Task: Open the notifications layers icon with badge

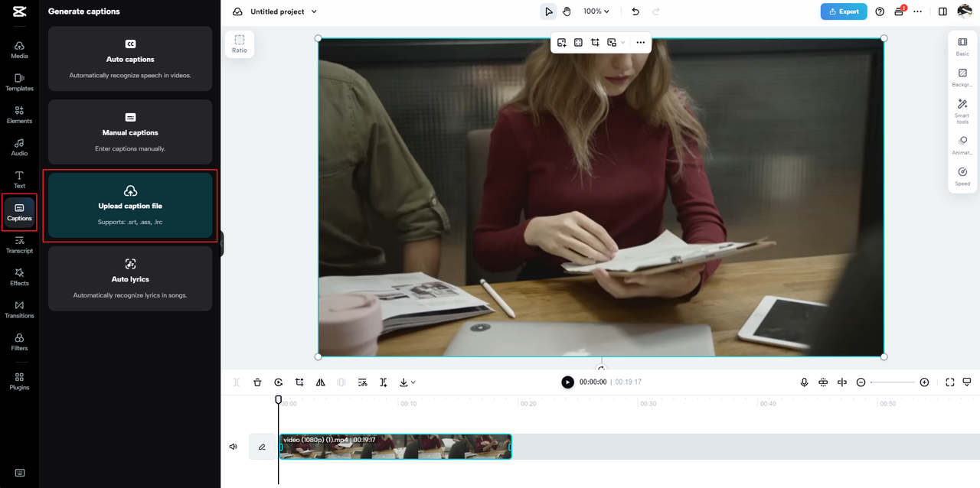Action: pyautogui.click(x=900, y=11)
